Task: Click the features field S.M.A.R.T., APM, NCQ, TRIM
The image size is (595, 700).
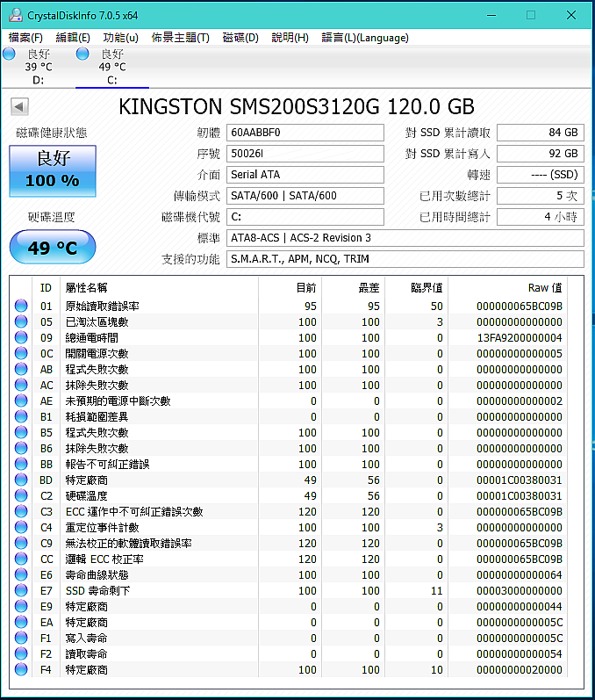Action: 405,259
